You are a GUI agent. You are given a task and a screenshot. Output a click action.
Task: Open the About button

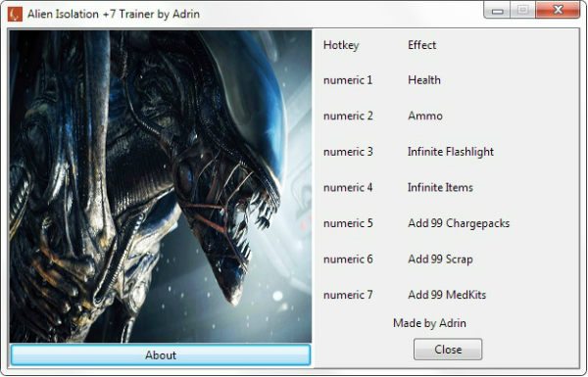(x=161, y=354)
